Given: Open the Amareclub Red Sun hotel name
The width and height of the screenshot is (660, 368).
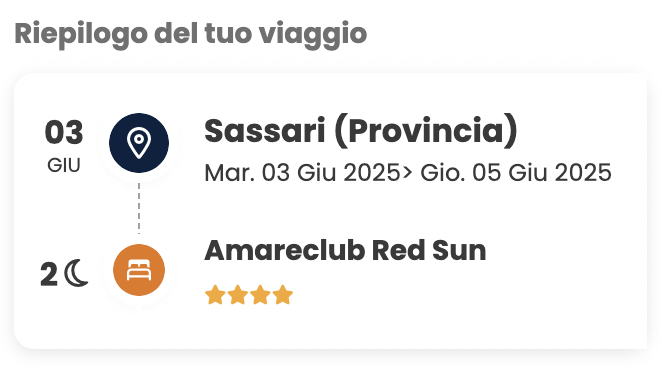Looking at the screenshot, I should pos(345,250).
